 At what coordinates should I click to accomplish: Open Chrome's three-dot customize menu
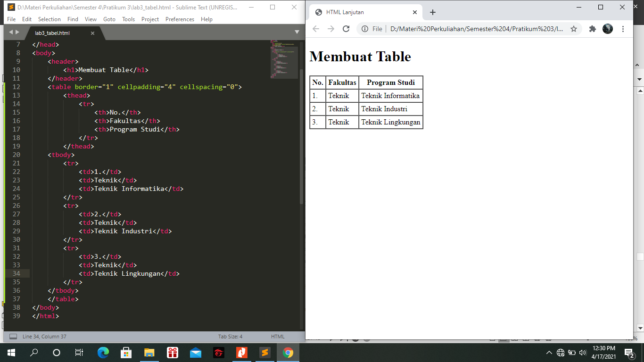pos(624,29)
